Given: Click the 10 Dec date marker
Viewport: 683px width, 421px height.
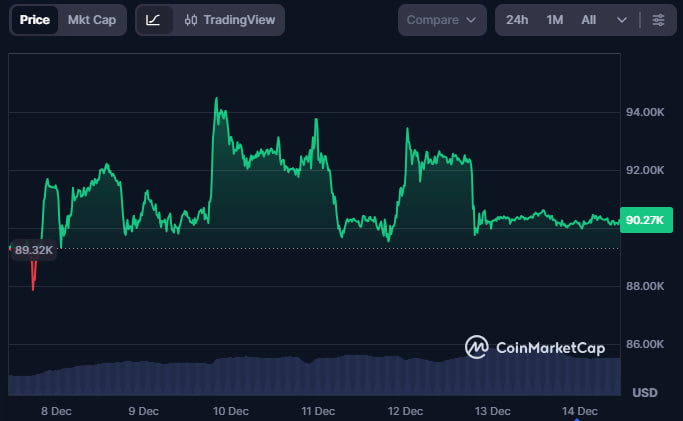Looking at the screenshot, I should pos(231,410).
